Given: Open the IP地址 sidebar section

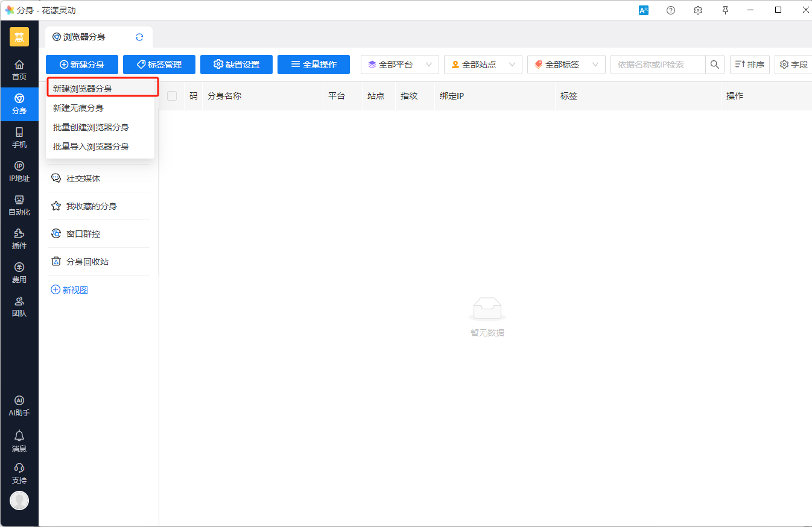Looking at the screenshot, I should pyautogui.click(x=19, y=171).
